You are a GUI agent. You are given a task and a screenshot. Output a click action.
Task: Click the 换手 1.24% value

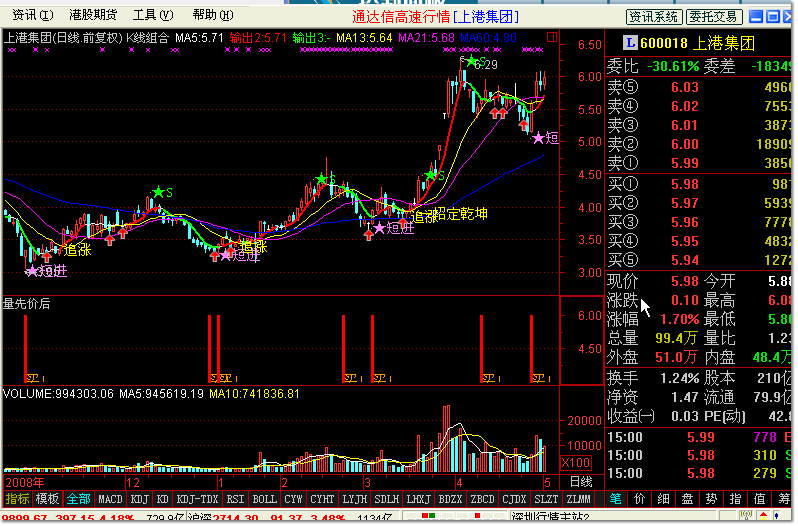pyautogui.click(x=679, y=378)
